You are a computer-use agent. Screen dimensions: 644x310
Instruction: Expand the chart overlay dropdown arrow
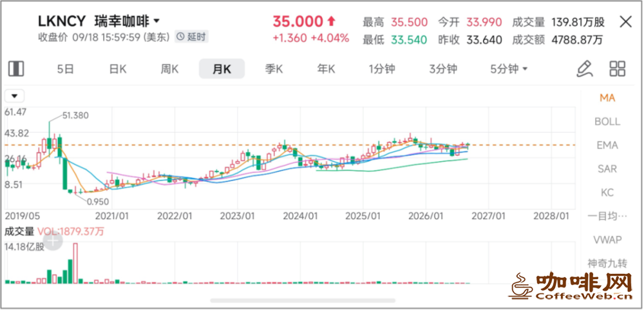[14, 96]
